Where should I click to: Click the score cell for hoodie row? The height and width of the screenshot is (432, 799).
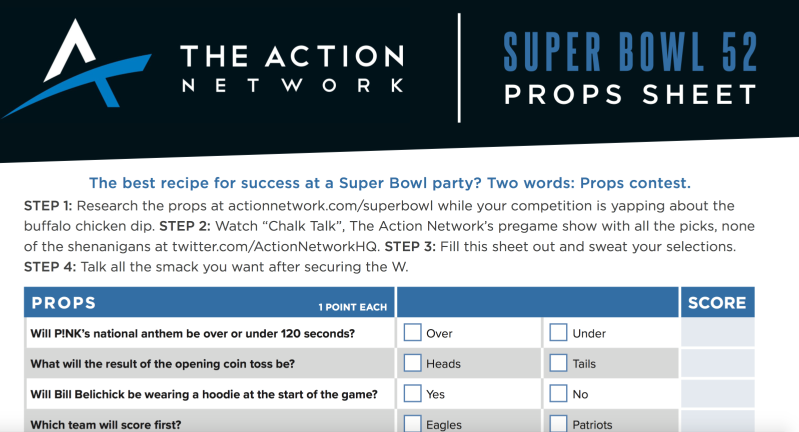717,393
